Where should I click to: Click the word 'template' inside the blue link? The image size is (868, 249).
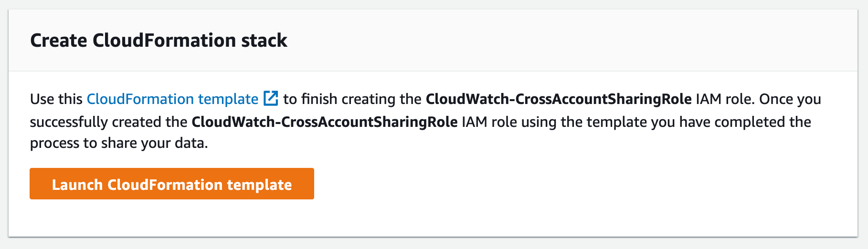[x=228, y=99]
